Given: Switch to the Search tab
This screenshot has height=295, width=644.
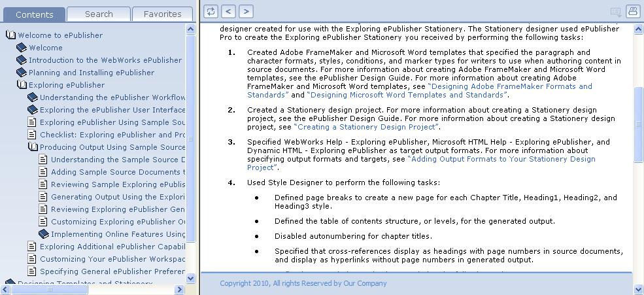Looking at the screenshot, I should 99,14.
